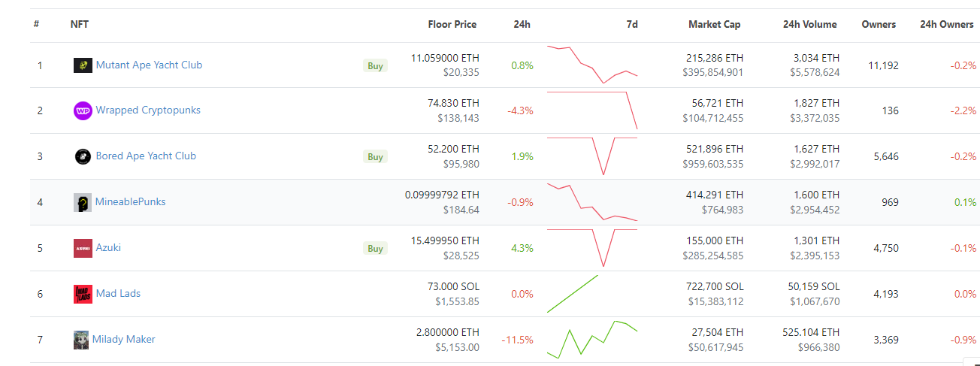This screenshot has width=980, height=366.
Task: Click the Bored Ape Yacht Club logo icon
Action: pyautogui.click(x=83, y=156)
